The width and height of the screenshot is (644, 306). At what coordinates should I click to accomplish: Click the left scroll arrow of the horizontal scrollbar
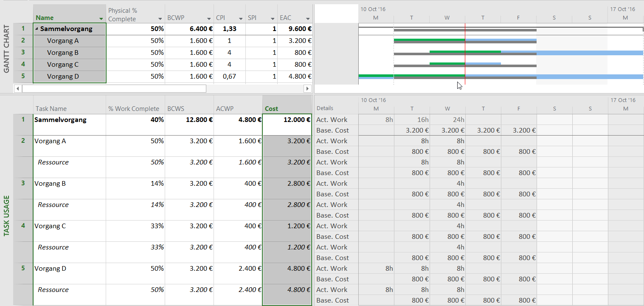(x=17, y=88)
